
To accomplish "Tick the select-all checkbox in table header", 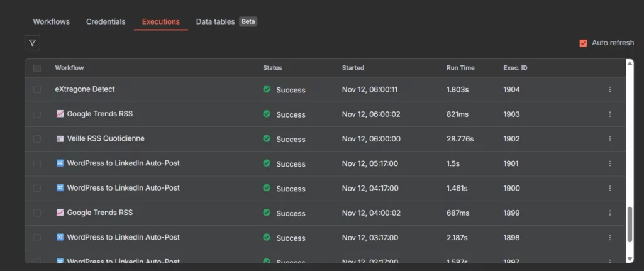I will 37,68.
